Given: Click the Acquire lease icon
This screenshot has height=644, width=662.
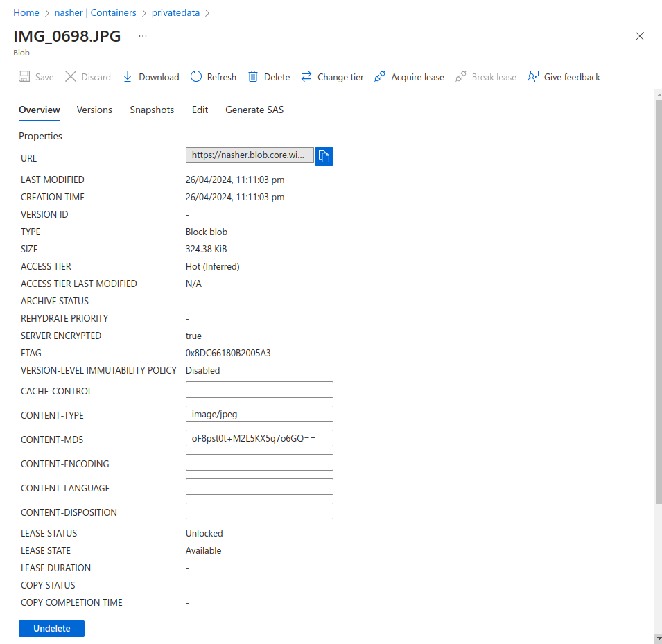Looking at the screenshot, I should (380, 77).
